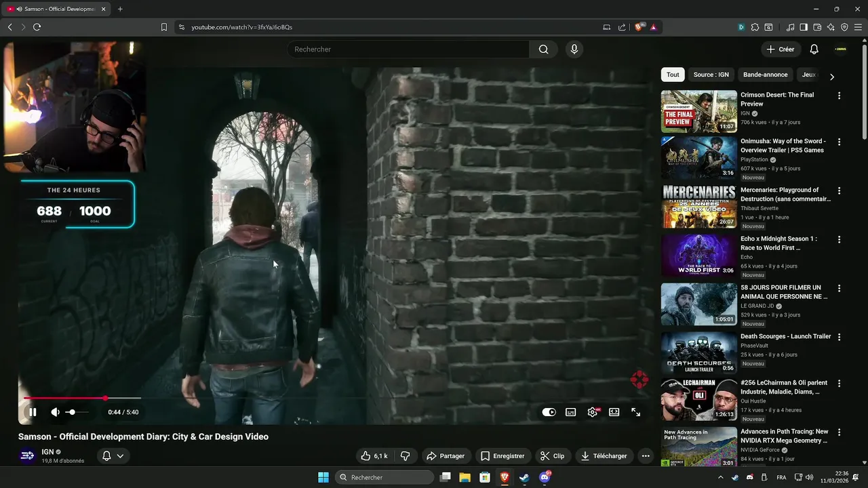Open browser extensions puzzle icon
Screen dimensions: 868x488
(x=755, y=27)
